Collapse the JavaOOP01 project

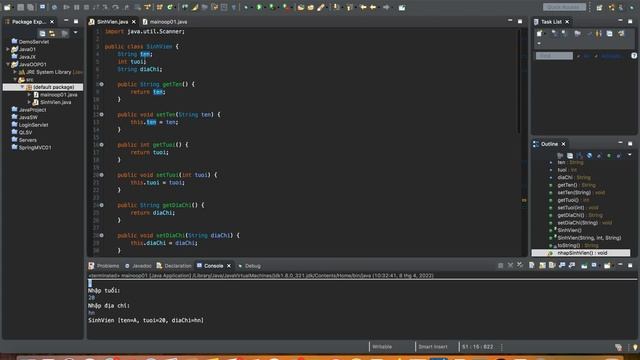click(8, 64)
